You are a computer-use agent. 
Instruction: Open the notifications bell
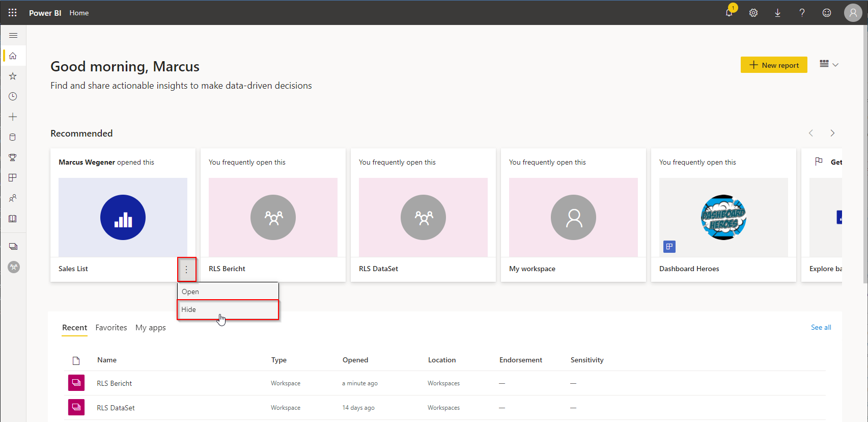(729, 13)
